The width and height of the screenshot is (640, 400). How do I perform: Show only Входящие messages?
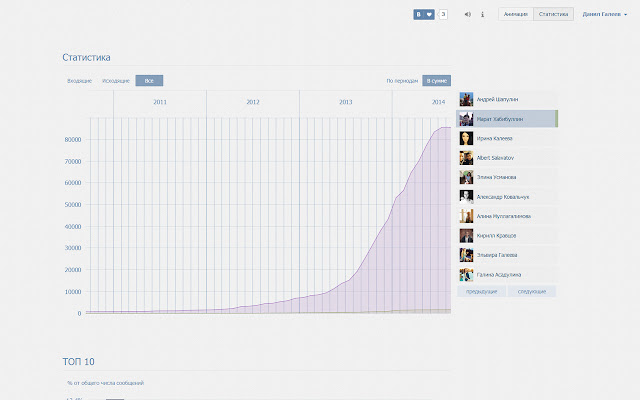click(x=80, y=81)
